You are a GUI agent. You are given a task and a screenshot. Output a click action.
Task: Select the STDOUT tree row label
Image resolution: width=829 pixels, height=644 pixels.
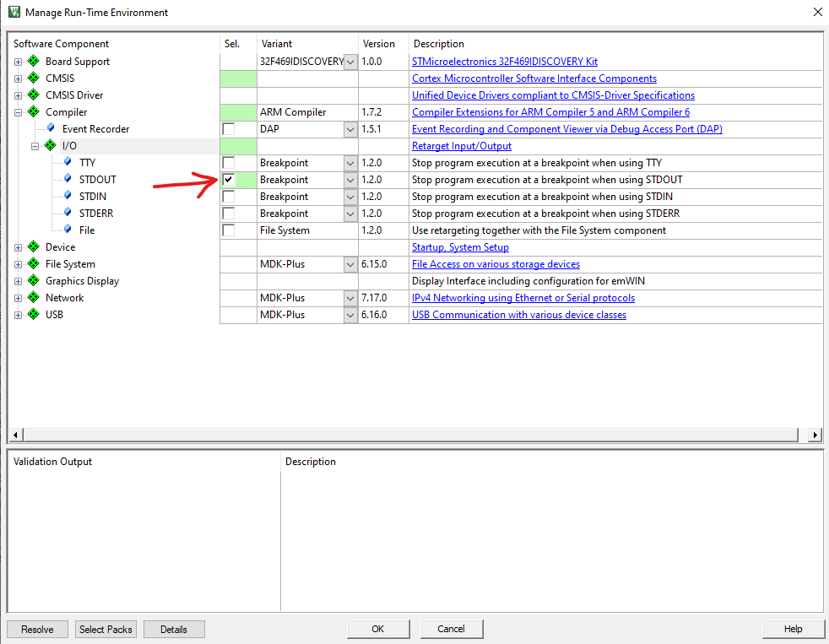coord(97,179)
